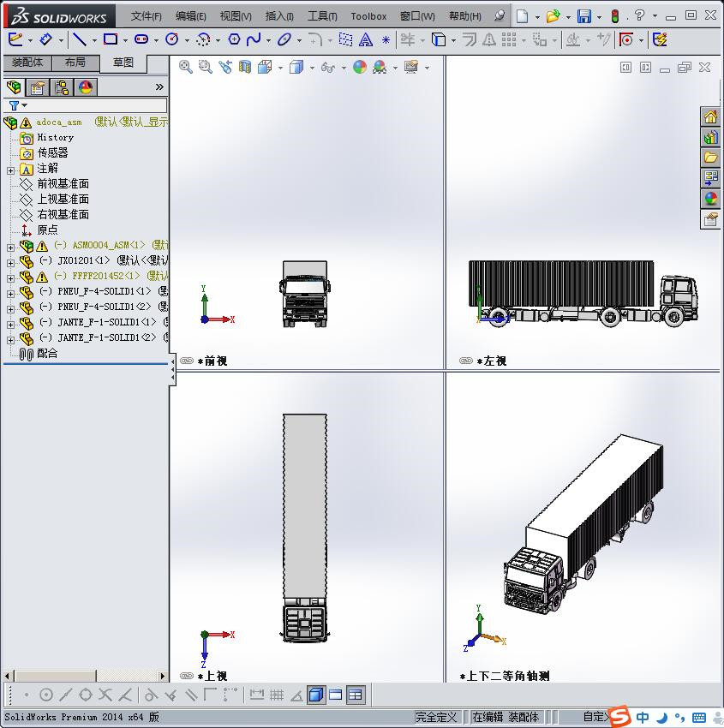Open File Explorer in task pane
Screen dimensions: 724x728
click(710, 158)
